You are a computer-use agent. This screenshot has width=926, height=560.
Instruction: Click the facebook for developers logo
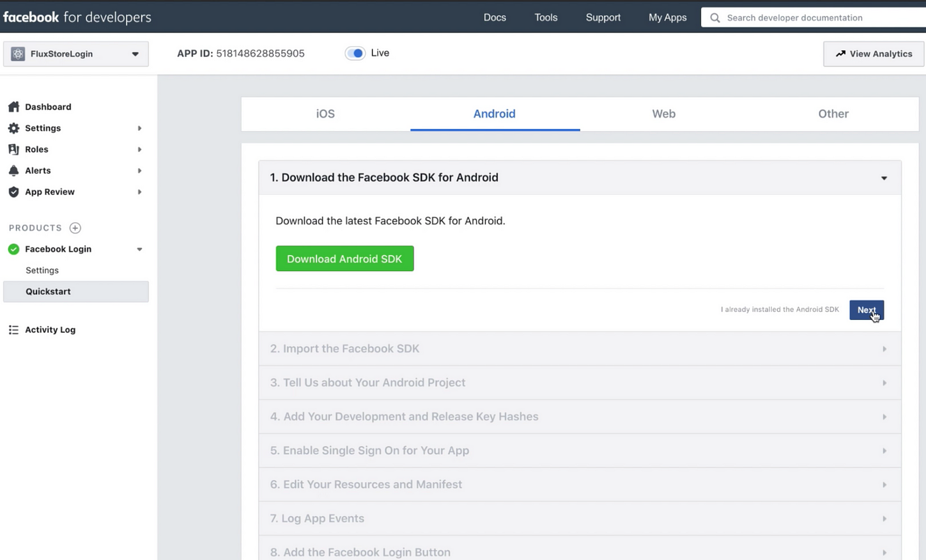[x=77, y=17]
